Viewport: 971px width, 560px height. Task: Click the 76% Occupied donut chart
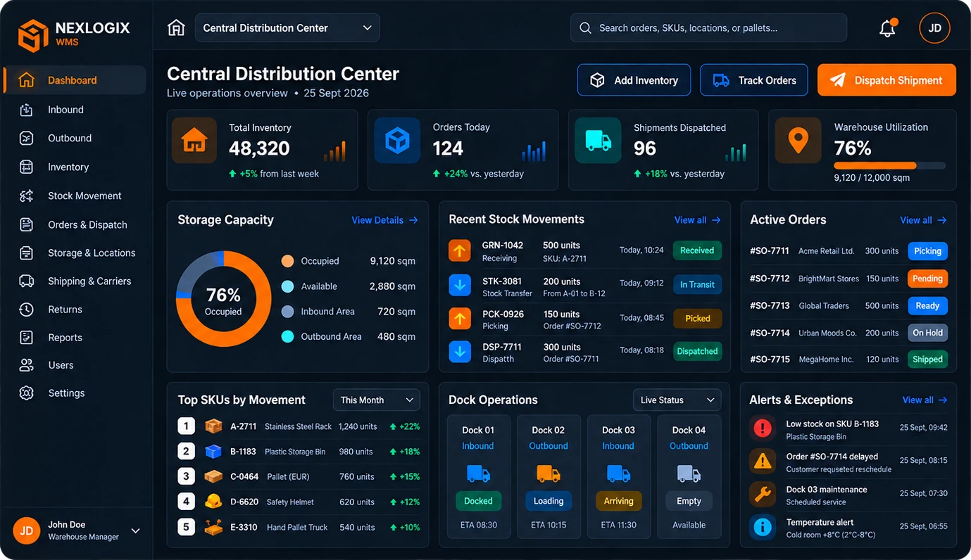[223, 299]
